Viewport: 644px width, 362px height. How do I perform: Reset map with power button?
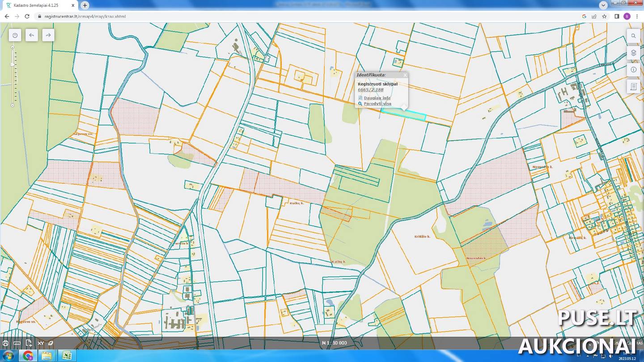[x=15, y=35]
